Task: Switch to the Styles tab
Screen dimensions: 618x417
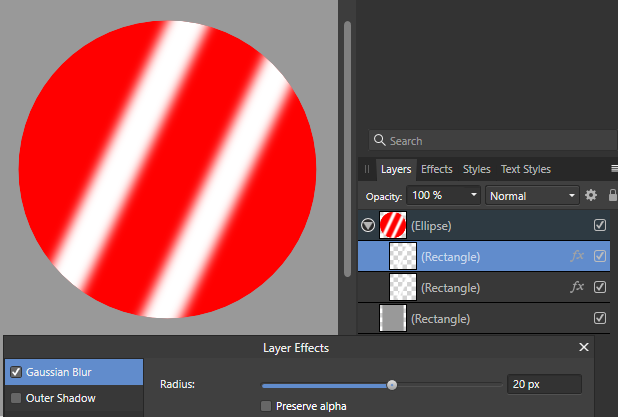Action: (x=477, y=169)
